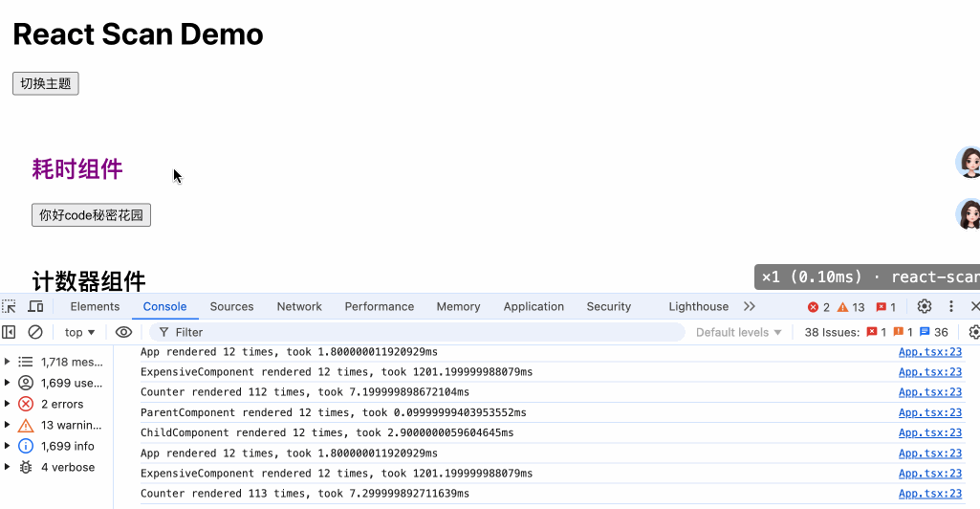Viewport: 980px width, 509px height.
Task: Open the Sources tab
Action: tap(232, 306)
